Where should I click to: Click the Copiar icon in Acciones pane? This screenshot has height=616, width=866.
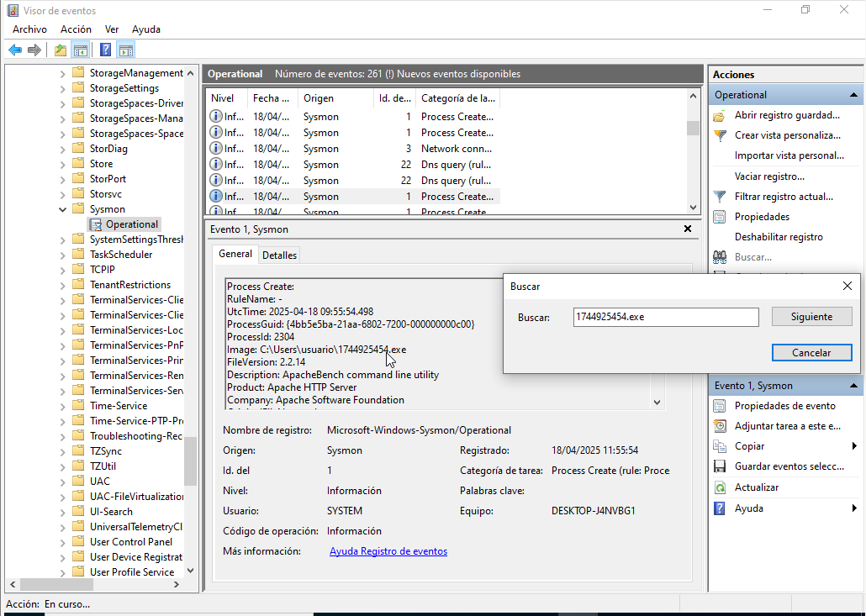click(x=719, y=446)
